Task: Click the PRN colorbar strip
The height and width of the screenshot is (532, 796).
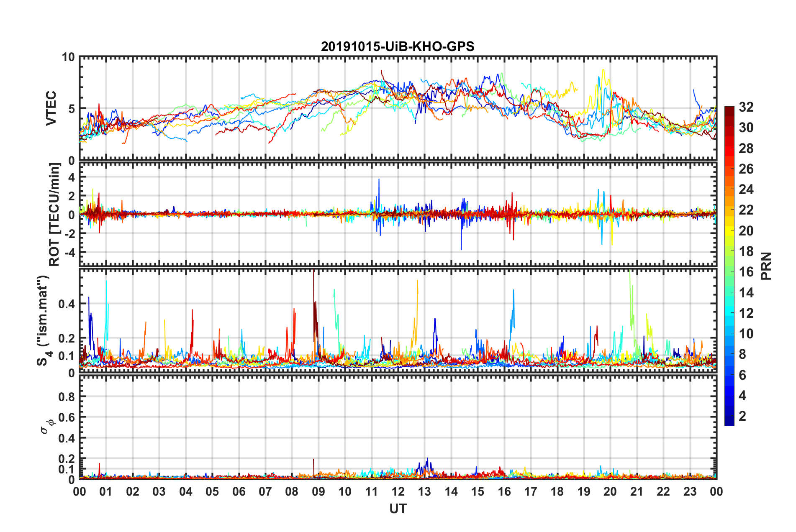Action: 729,266
